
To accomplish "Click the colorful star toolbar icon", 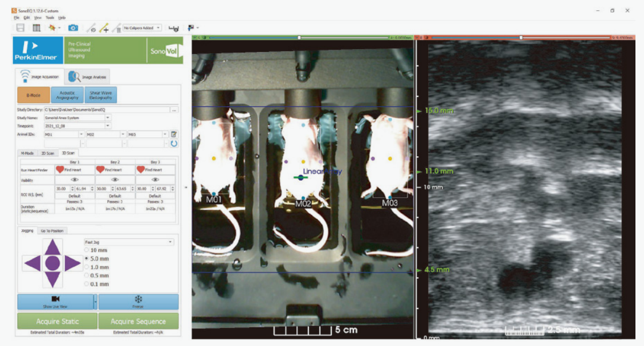I will coord(52,28).
